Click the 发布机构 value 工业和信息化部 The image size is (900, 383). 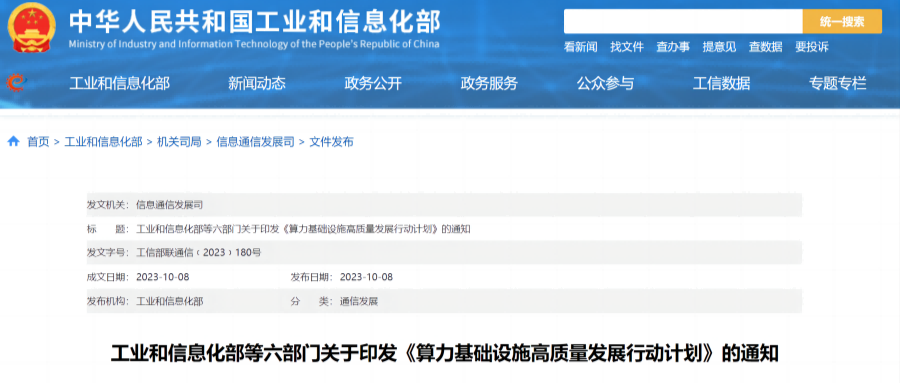169,301
